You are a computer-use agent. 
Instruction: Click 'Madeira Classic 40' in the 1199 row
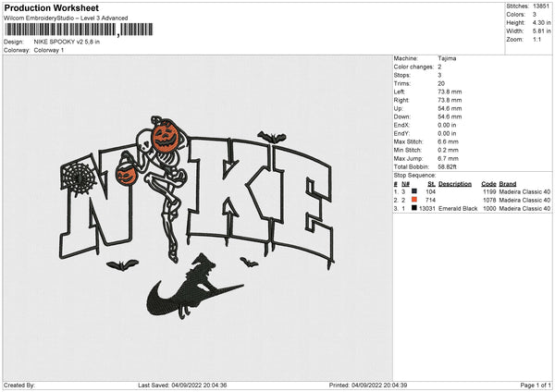(x=524, y=191)
